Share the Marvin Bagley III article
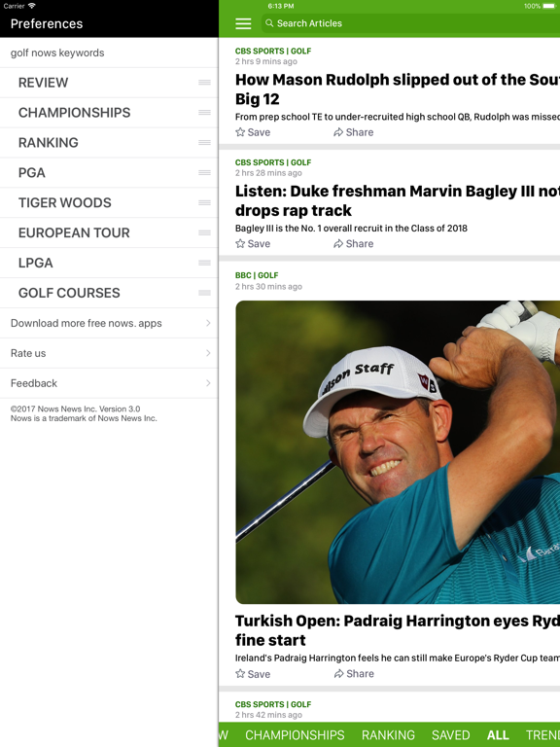The image size is (560, 747). click(353, 243)
